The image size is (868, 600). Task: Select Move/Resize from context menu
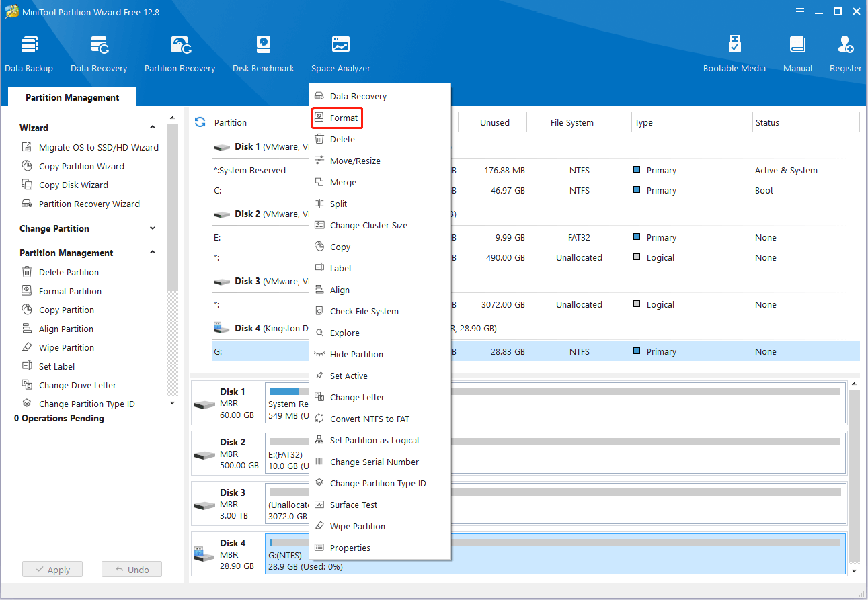pyautogui.click(x=379, y=161)
